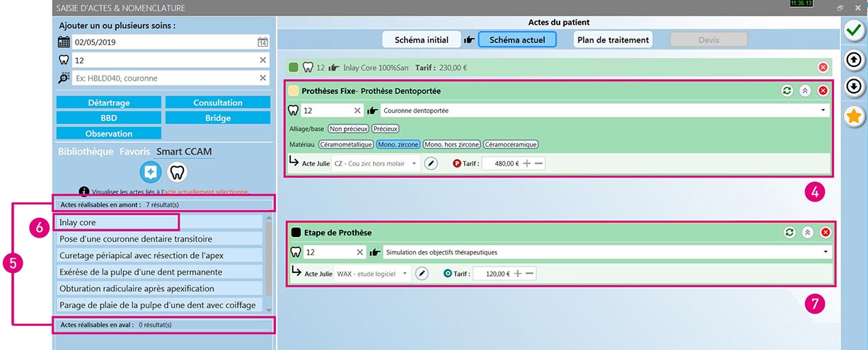Select the Non précieux alliage option

point(347,129)
